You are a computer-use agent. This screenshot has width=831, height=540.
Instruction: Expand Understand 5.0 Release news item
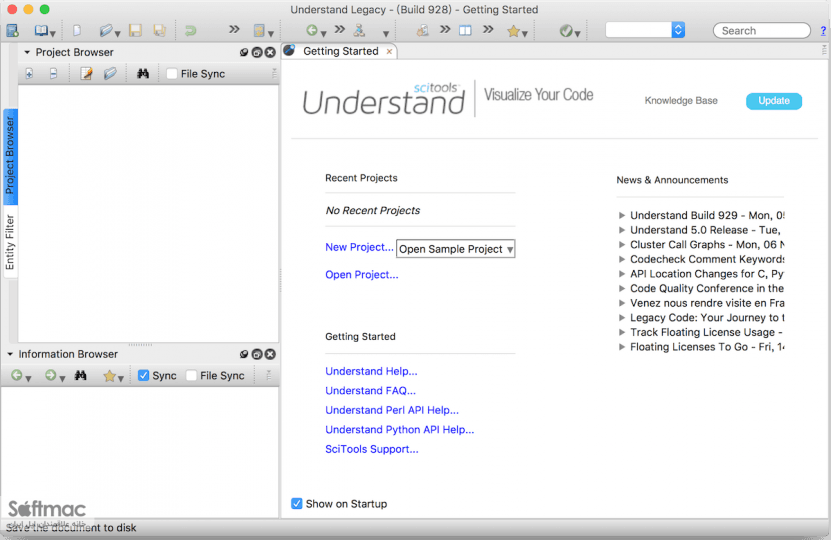622,230
